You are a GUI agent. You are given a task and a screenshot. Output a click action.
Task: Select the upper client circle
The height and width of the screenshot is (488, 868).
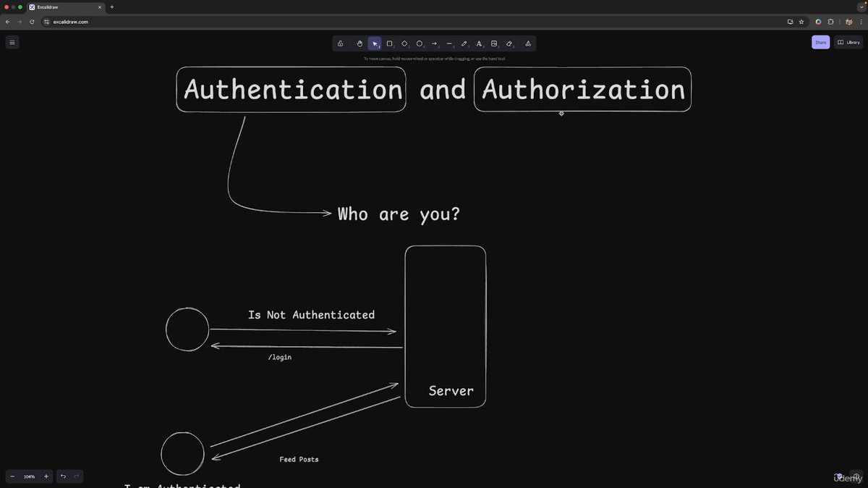187,329
